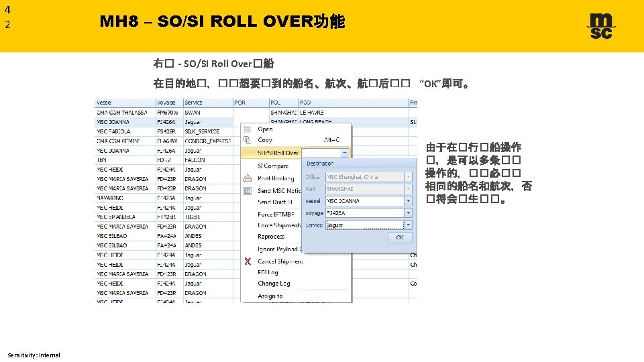Image resolution: width=644 pixels, height=362 pixels.
Task: Select the CMA CGM THALASSA row
Action: tap(256, 113)
